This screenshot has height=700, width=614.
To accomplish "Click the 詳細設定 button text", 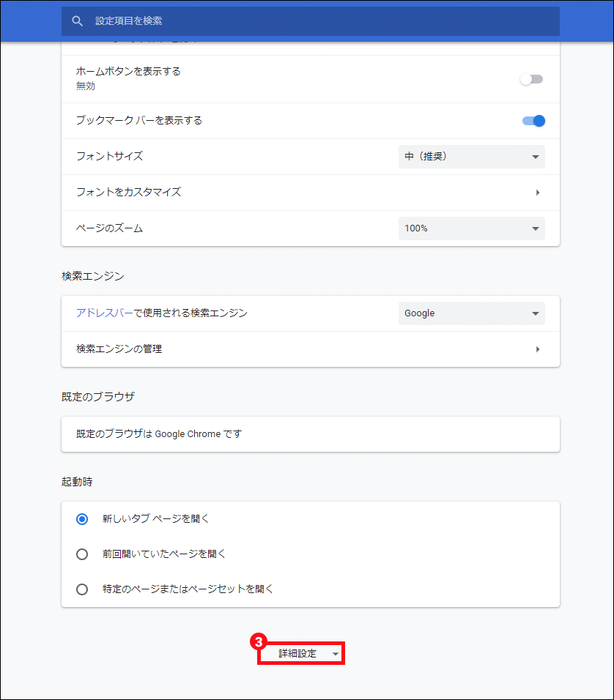I will coord(297,653).
